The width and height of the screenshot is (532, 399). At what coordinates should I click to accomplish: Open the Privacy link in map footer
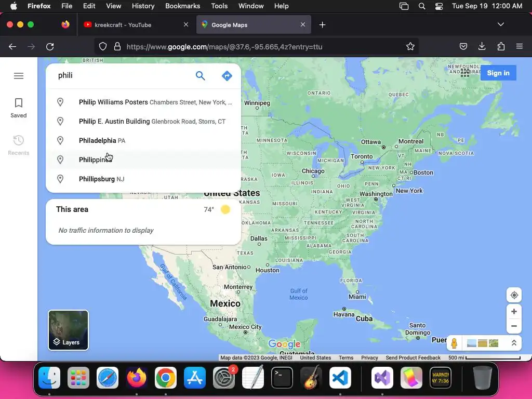[x=369, y=357]
